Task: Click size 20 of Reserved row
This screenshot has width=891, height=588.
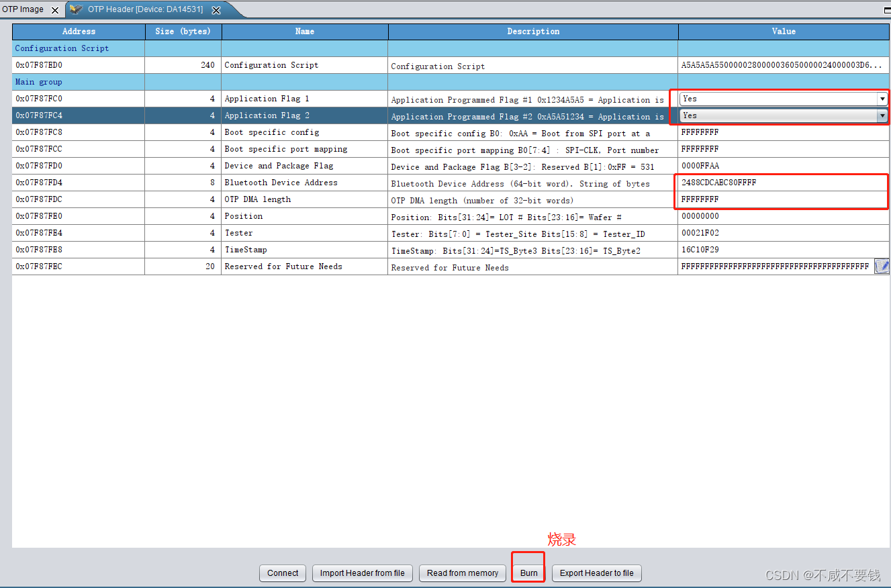Action: pos(183,266)
